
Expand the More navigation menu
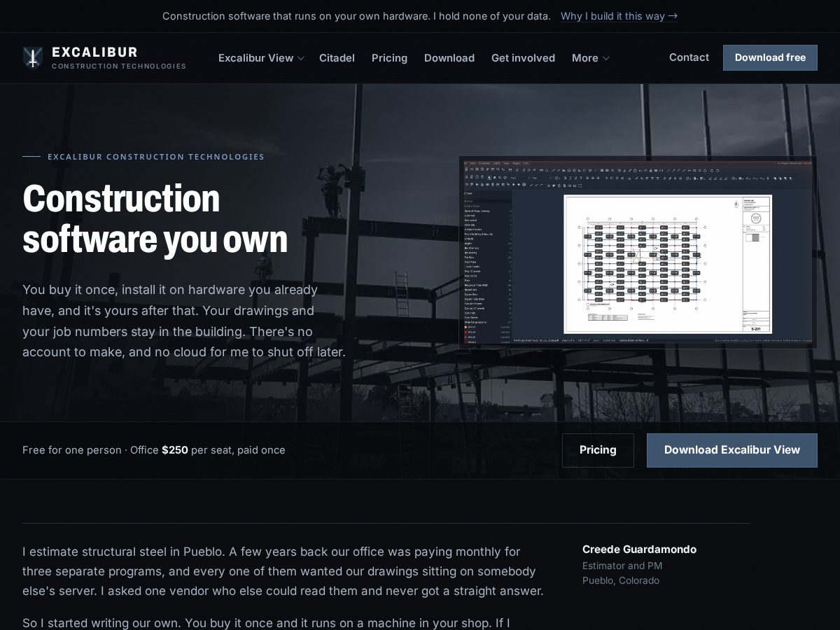coord(590,58)
